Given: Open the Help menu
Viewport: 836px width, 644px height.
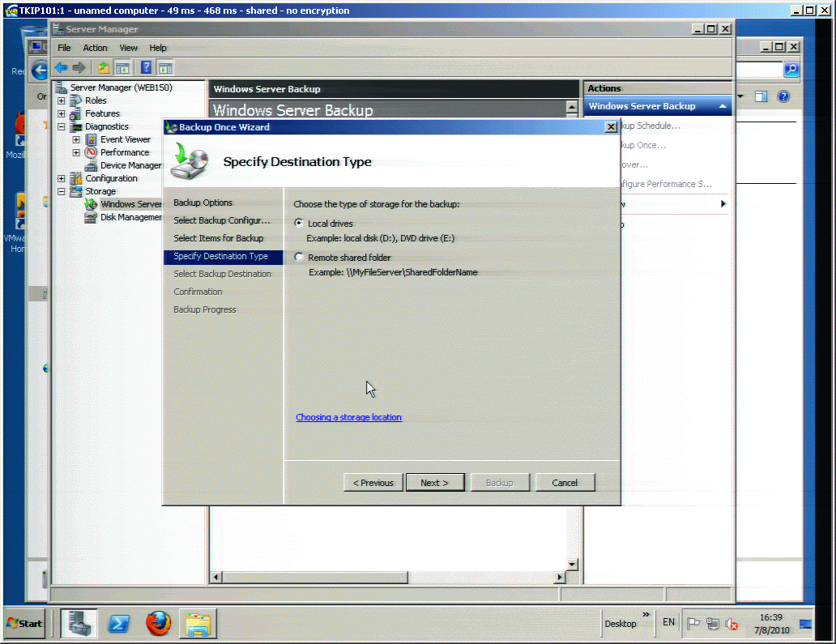Looking at the screenshot, I should coord(158,48).
